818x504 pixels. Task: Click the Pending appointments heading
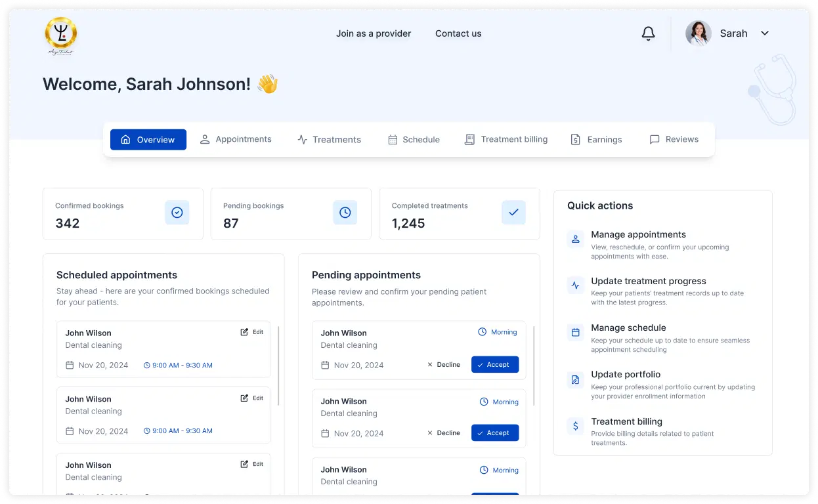(366, 275)
